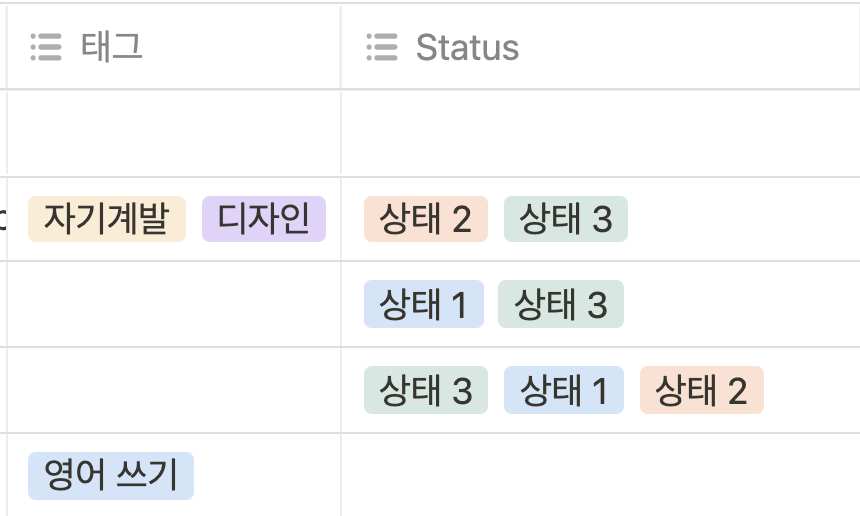
Task: Click the 상태 3 tag that starts its row
Action: coord(426,390)
